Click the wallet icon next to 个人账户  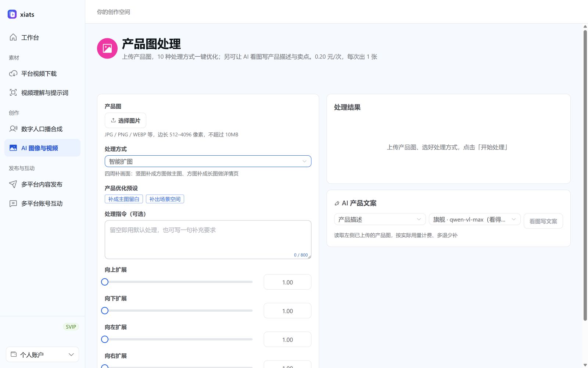[14, 354]
